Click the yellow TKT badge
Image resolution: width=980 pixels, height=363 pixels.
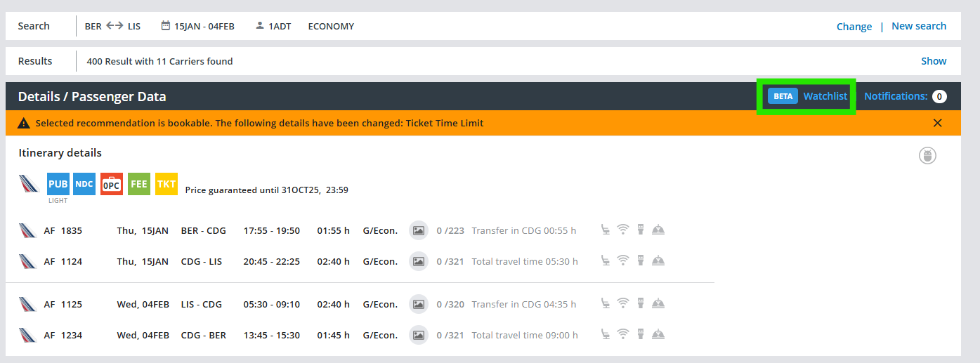pyautogui.click(x=166, y=184)
